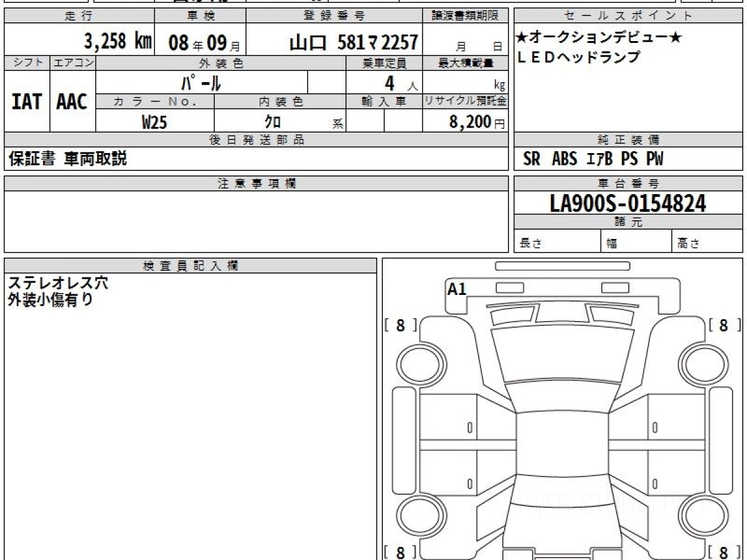Click the 長さ dimension cell
This screenshot has width=747, height=560.
coord(557,241)
